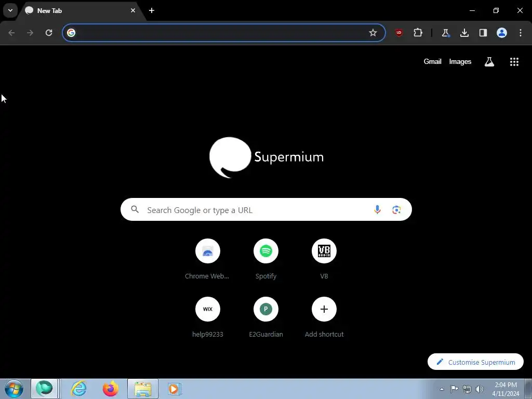
Task: Click the Supermium logo
Action: [x=267, y=157]
